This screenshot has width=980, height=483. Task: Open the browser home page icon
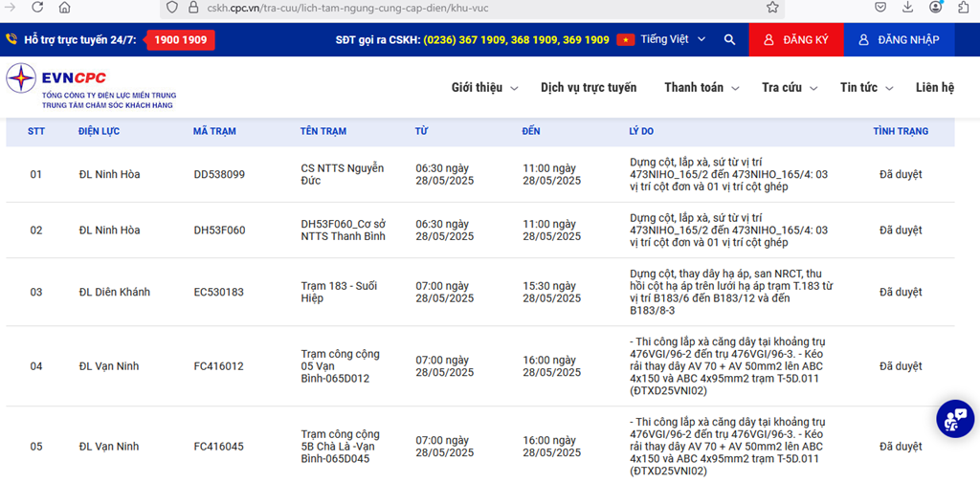coord(64,7)
